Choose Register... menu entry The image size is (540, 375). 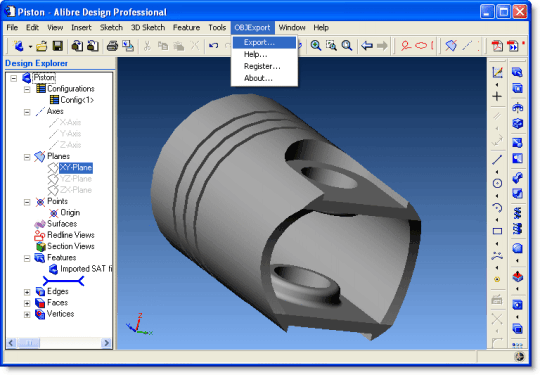(264, 66)
